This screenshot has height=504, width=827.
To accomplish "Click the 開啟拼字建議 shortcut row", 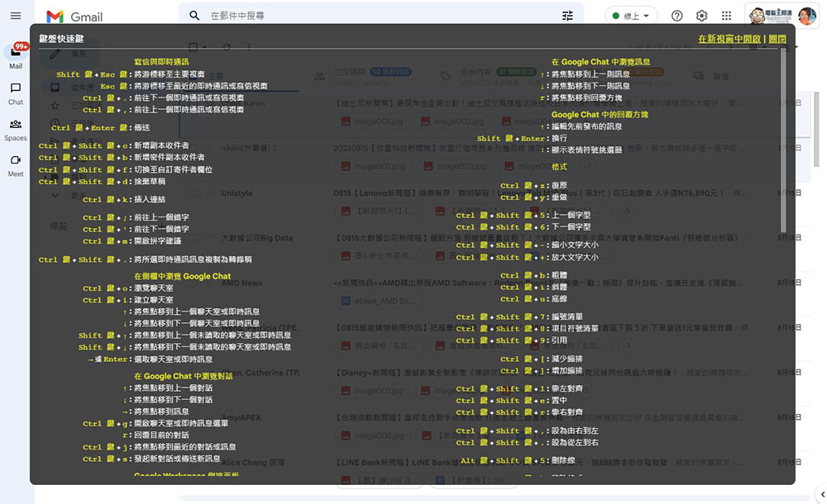I will click(131, 241).
